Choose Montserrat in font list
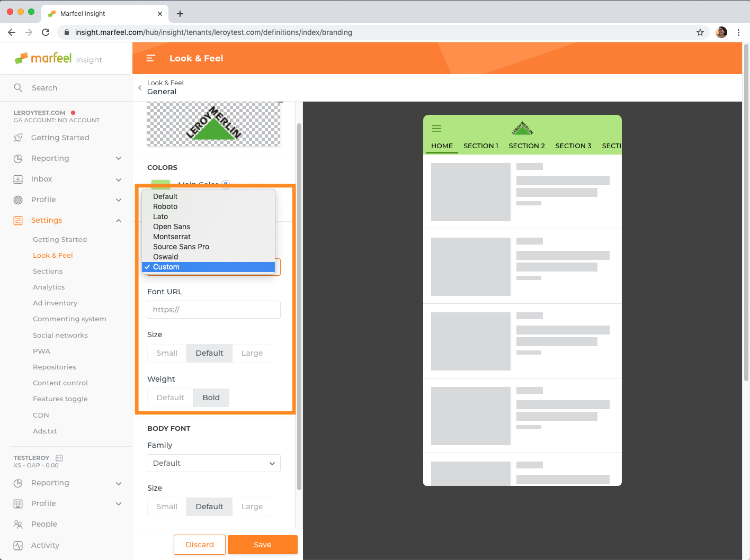The width and height of the screenshot is (750, 560). tap(208, 237)
